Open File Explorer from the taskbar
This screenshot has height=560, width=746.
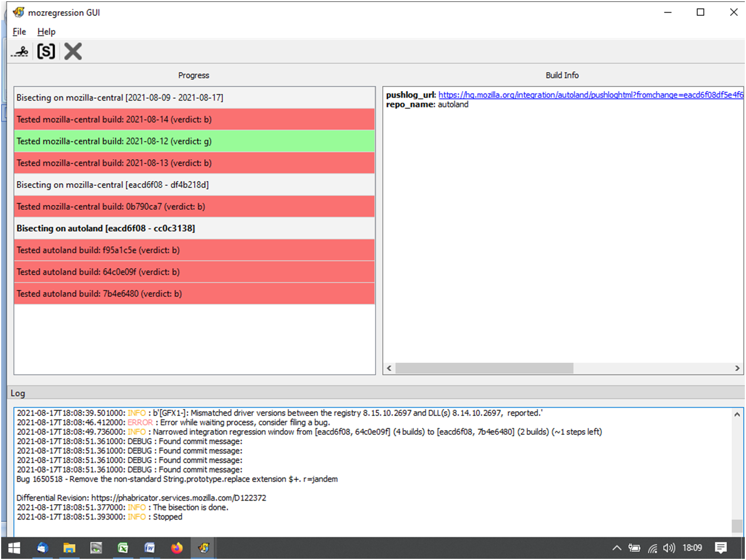point(69,548)
